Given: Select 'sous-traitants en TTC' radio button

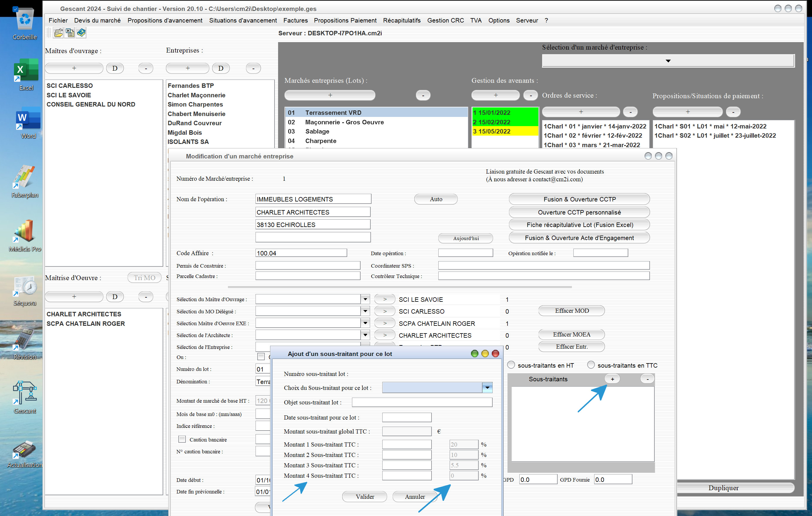Looking at the screenshot, I should click(591, 365).
